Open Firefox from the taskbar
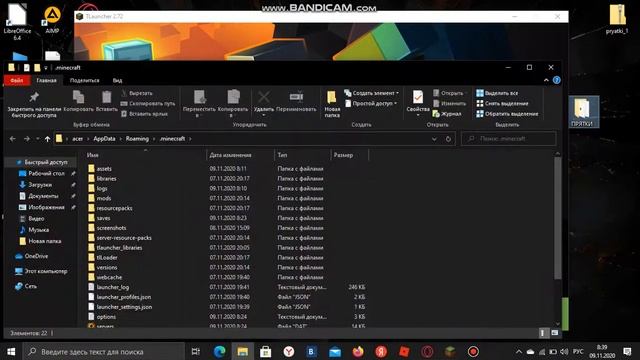Viewport: 640px width, 360px height. tap(358, 351)
